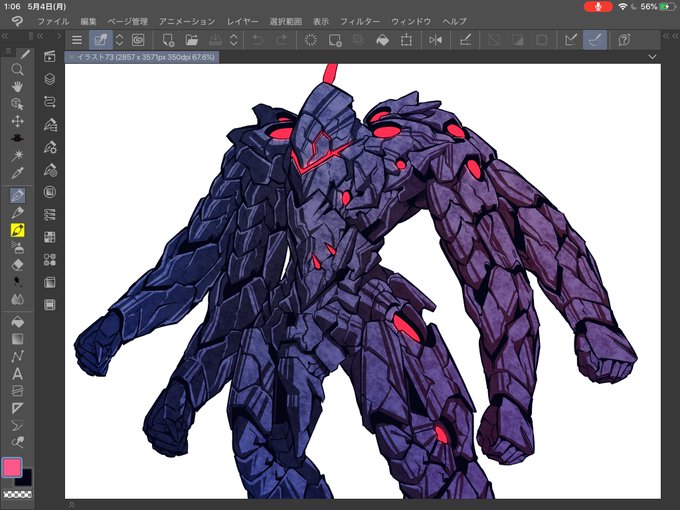This screenshot has width=680, height=510.
Task: Open the Tool Property gear-pen icon
Action: coord(50,147)
